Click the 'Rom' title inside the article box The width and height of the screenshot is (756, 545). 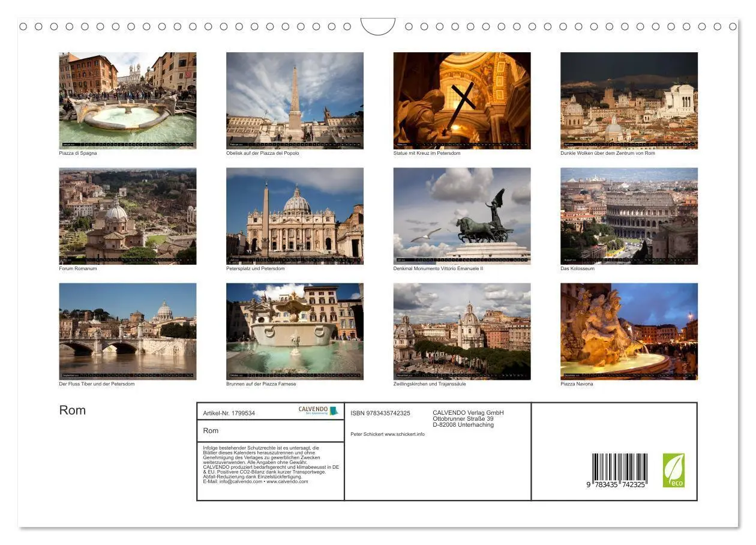tap(211, 431)
